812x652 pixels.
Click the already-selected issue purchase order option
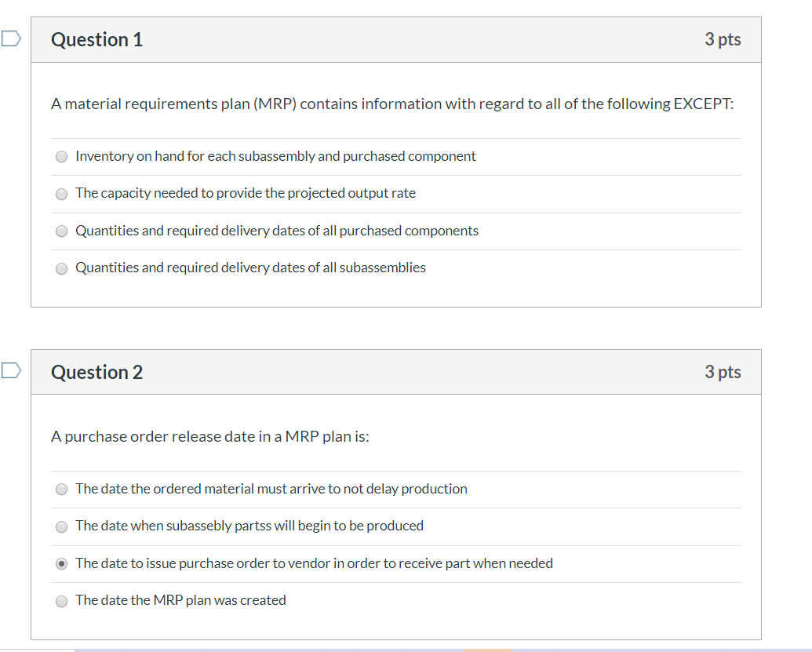click(x=61, y=563)
